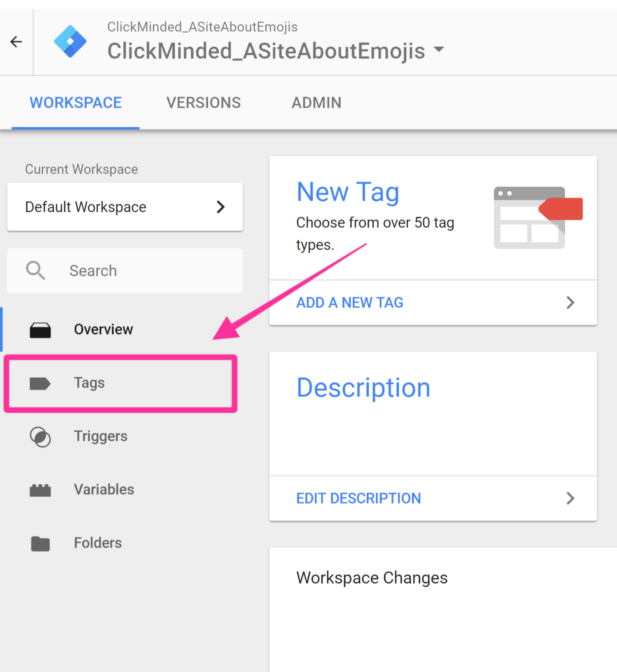Select the Workspace tab
Viewport: 617px width, 672px height.
(76, 103)
